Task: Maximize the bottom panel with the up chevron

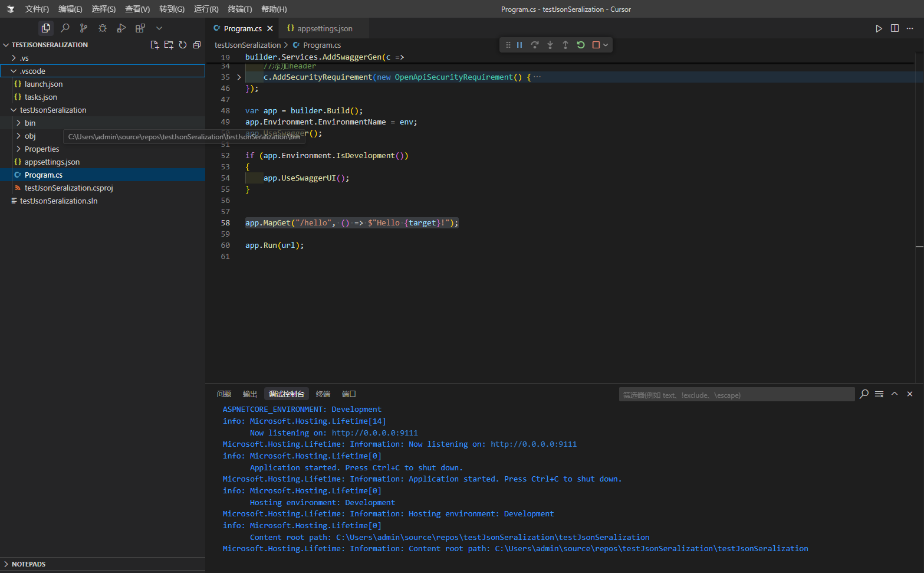Action: [895, 394]
